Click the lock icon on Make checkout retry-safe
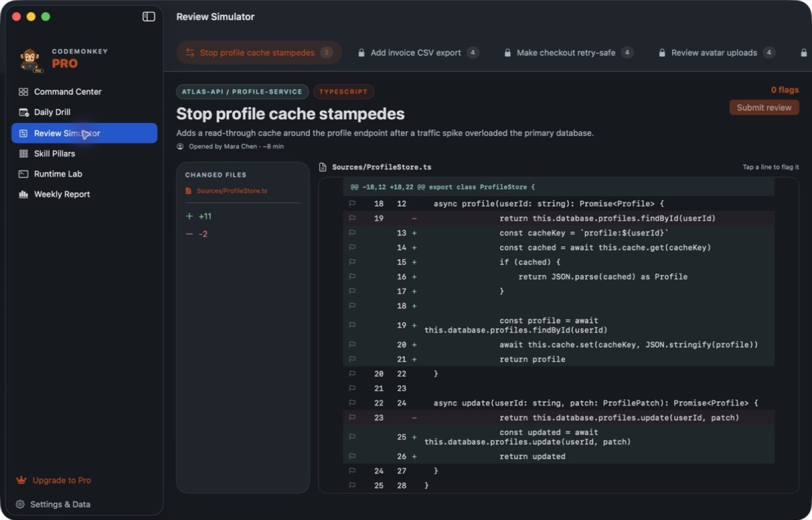This screenshot has height=520, width=812. (507, 53)
